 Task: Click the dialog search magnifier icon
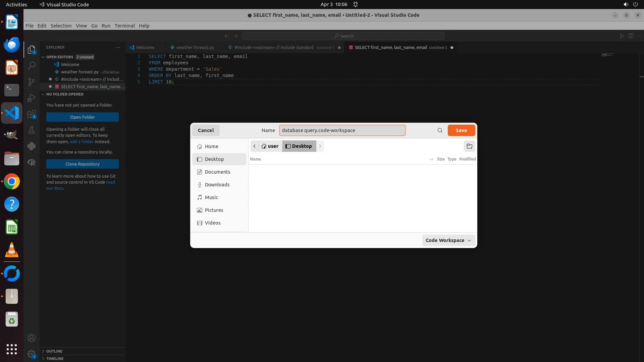point(440,130)
